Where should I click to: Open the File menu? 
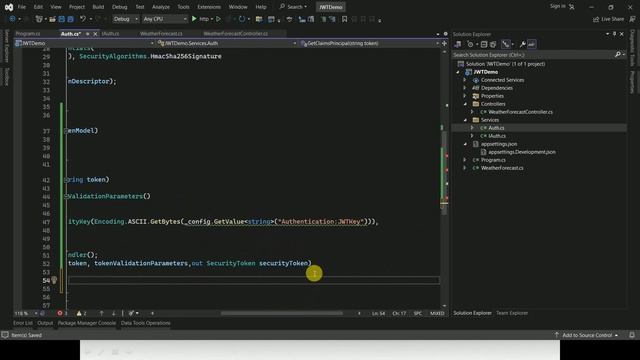22,7
